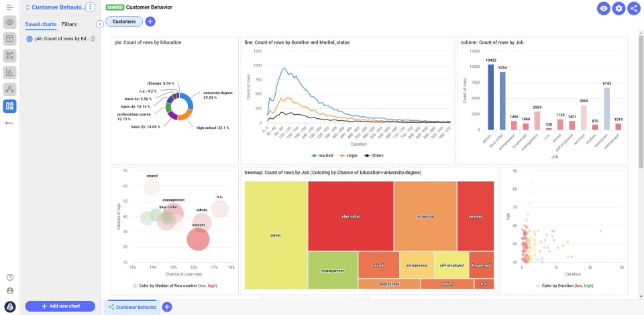Image resolution: width=644 pixels, height=315 pixels.
Task: Click the blue share button top right
Action: click(x=633, y=8)
